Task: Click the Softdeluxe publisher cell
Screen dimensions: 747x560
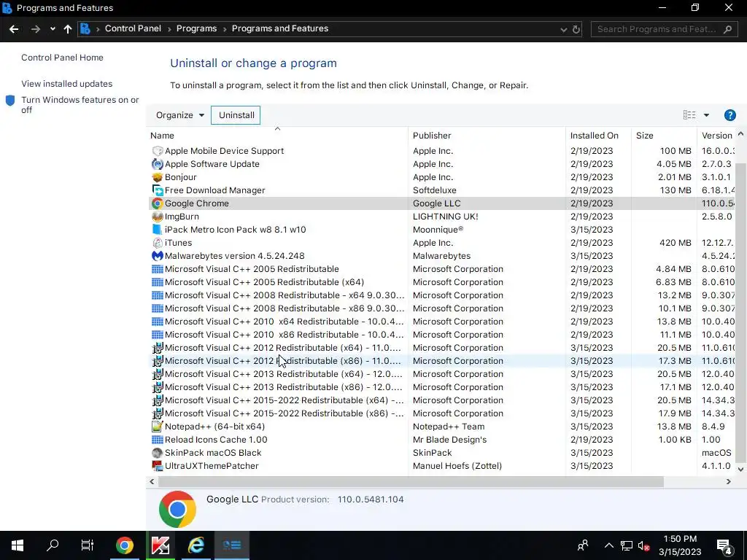Action: point(435,190)
